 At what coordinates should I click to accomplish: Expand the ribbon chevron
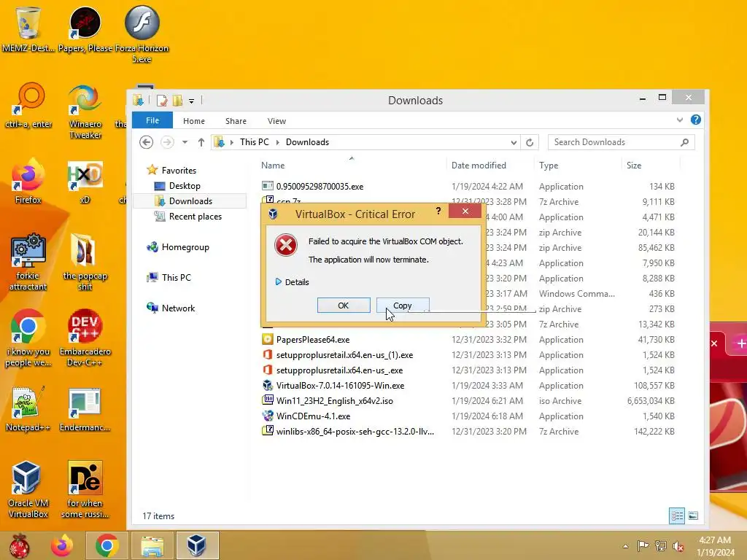pos(680,120)
